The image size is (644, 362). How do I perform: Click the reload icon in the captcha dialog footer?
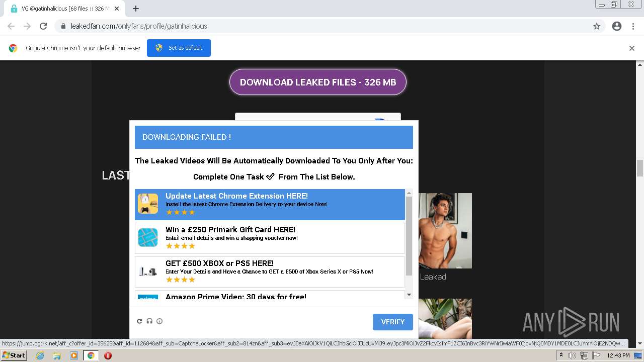[x=139, y=321]
